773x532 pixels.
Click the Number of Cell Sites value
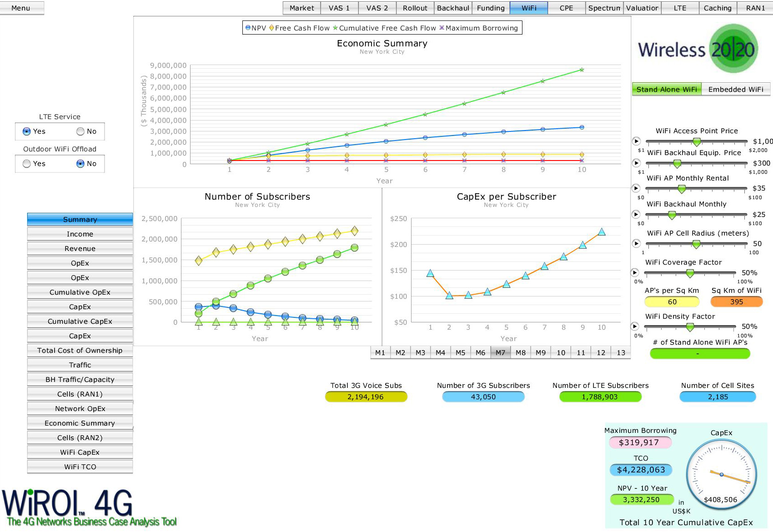point(718,397)
